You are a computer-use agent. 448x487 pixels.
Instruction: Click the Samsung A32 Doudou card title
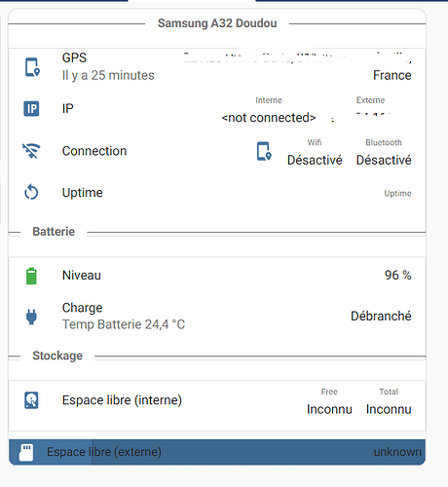pos(217,23)
